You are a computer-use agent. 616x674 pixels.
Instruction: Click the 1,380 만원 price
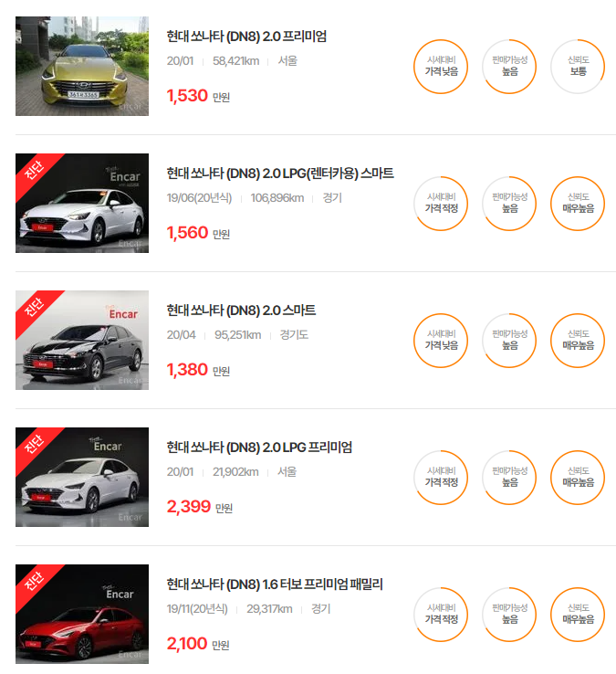click(198, 370)
